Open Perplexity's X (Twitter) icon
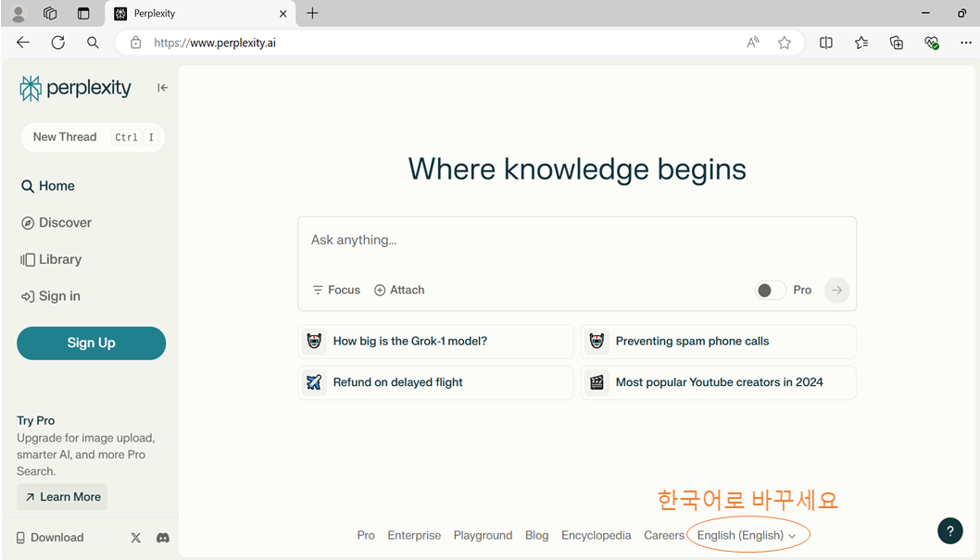Image resolution: width=980 pixels, height=560 pixels. pyautogui.click(x=135, y=538)
